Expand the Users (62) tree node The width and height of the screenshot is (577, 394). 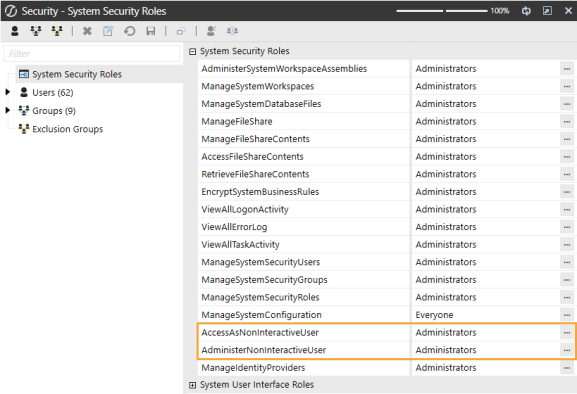[x=7, y=92]
